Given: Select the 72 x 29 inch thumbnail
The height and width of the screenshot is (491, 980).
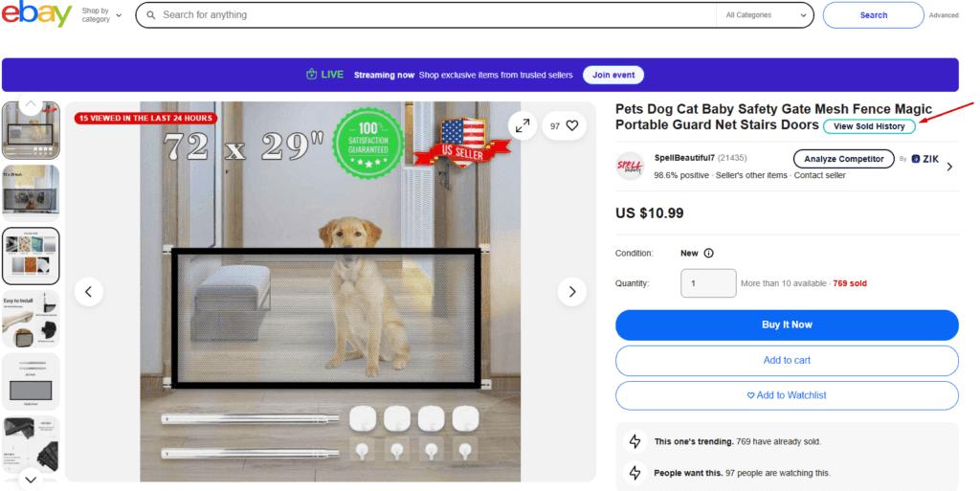Looking at the screenshot, I should [31, 193].
